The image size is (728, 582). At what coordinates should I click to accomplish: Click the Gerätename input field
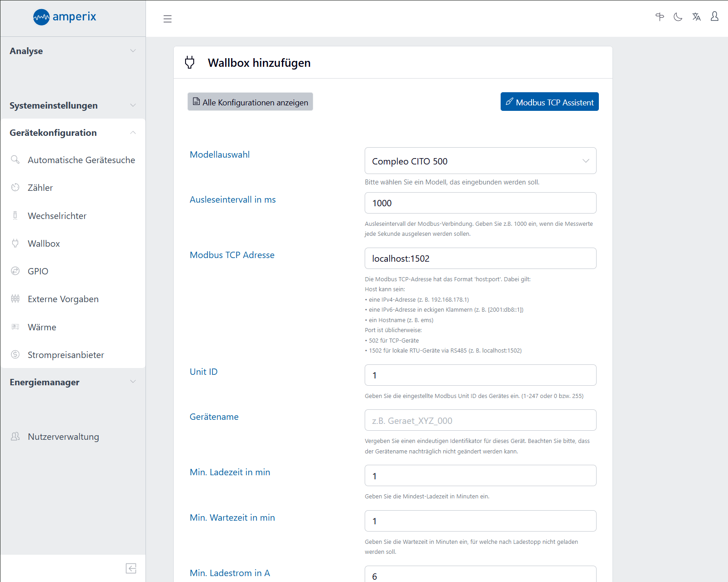tap(480, 420)
